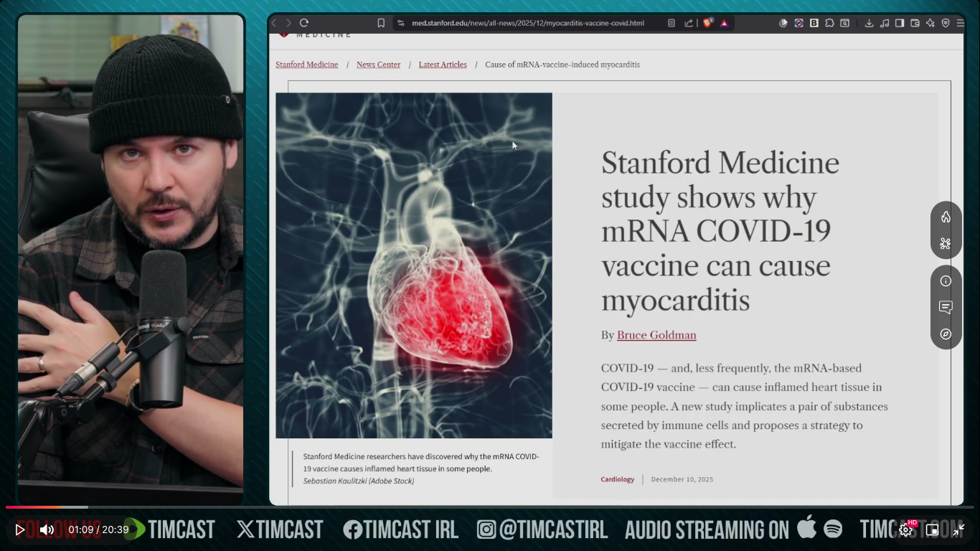Bookmark this page in the browser

[381, 23]
